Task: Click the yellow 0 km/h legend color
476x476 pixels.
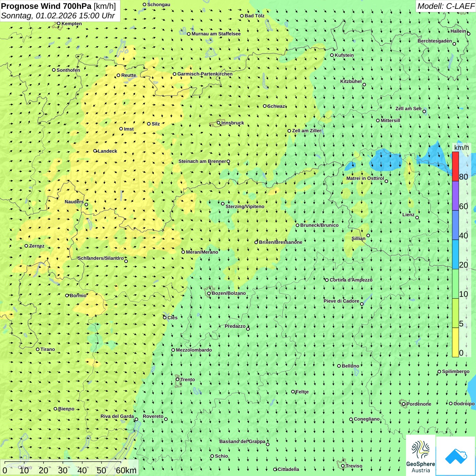Action: 455,342
